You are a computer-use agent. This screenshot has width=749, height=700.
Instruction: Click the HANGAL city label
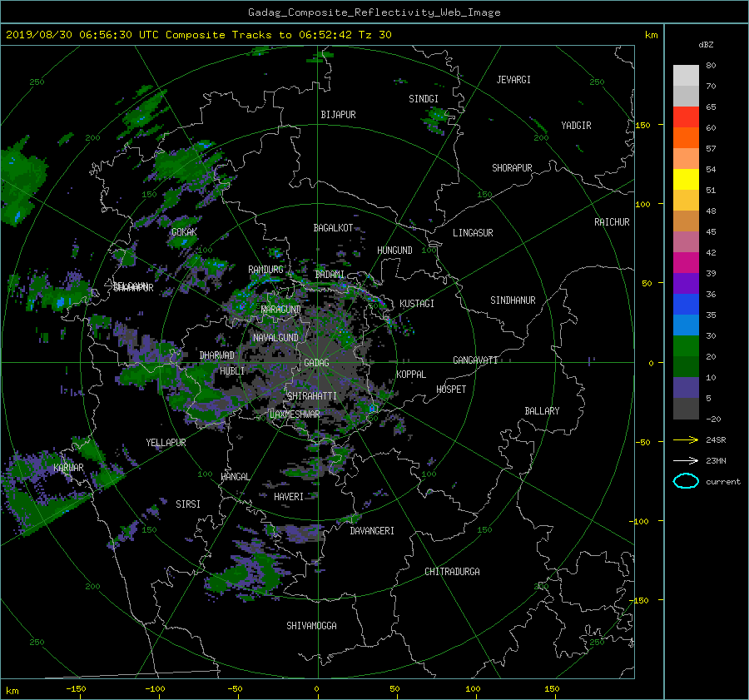point(236,477)
